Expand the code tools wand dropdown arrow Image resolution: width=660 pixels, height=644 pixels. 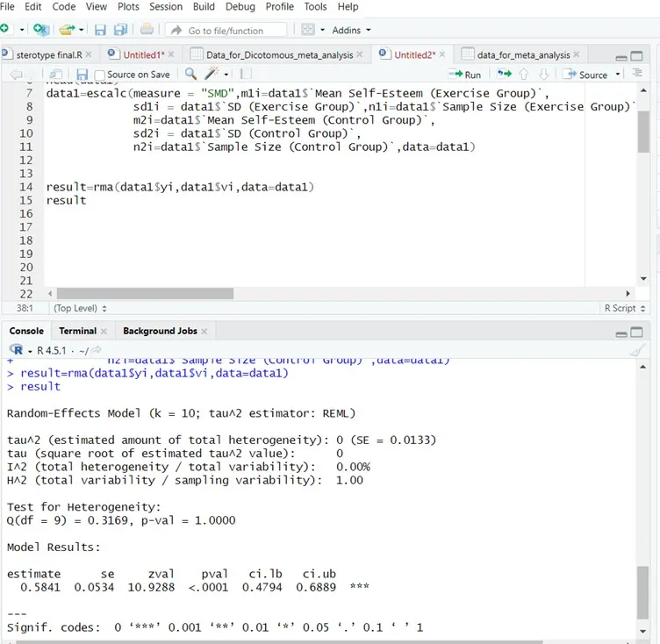tap(226, 75)
